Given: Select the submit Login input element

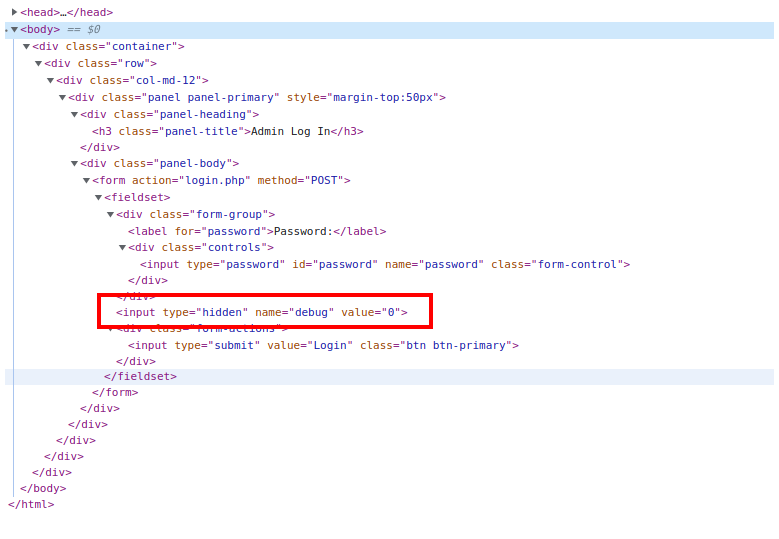Looking at the screenshot, I should [323, 345].
